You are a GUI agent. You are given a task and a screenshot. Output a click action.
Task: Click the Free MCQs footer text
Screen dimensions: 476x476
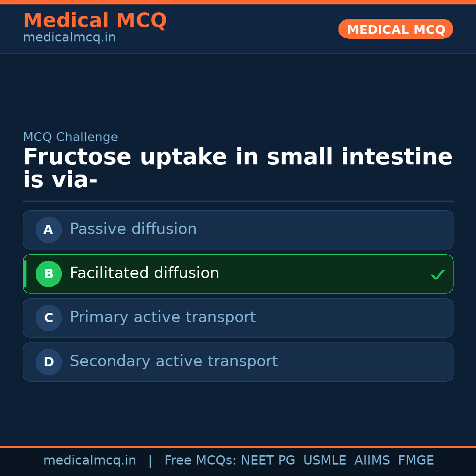tap(200, 461)
